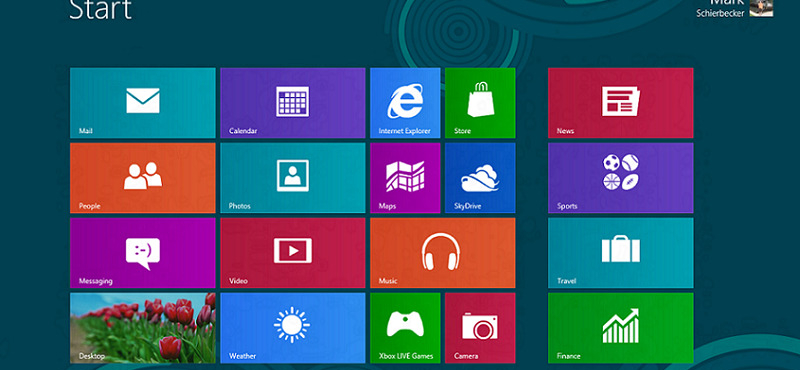The height and width of the screenshot is (370, 800).
Task: Click the user account profile picture
Action: tap(761, 8)
